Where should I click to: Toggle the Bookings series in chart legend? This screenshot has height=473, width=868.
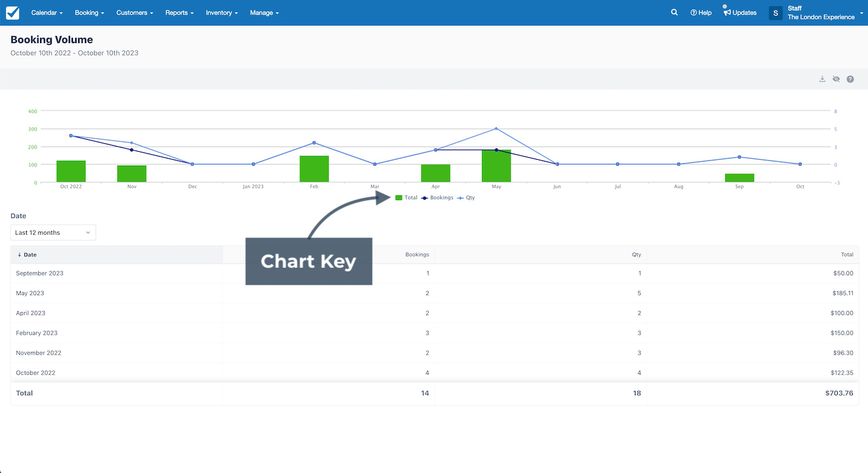coord(438,198)
